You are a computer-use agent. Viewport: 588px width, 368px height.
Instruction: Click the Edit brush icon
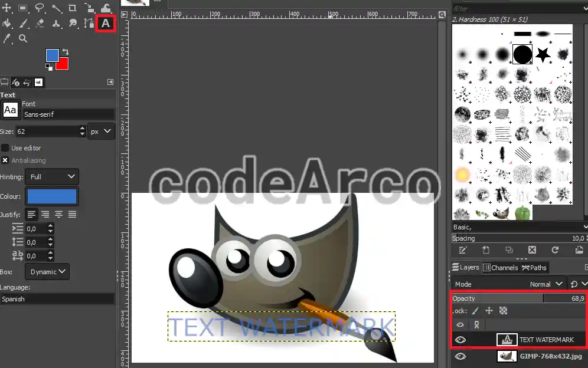(463, 250)
